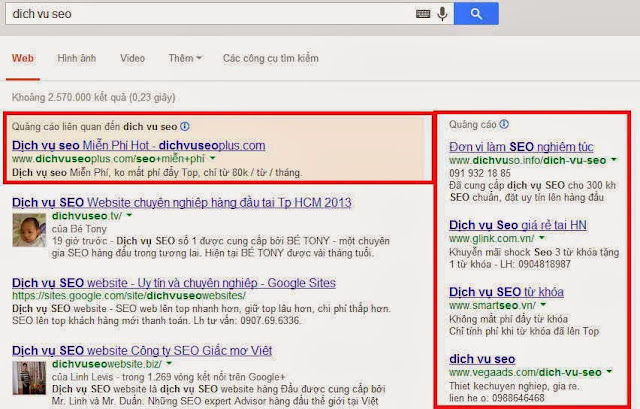The height and width of the screenshot is (409, 640).
Task: Open the 'Công ty SEO Giấc mơ Việt' result
Action: (x=142, y=351)
